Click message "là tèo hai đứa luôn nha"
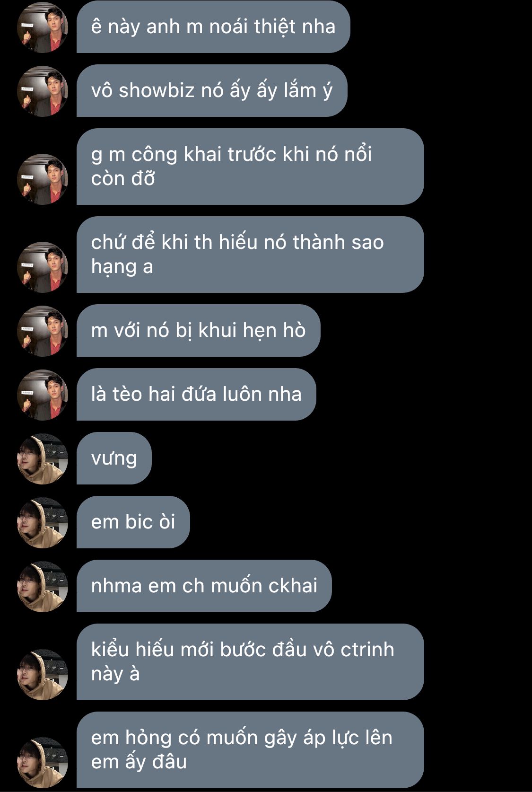The height and width of the screenshot is (792, 532). tap(196, 394)
